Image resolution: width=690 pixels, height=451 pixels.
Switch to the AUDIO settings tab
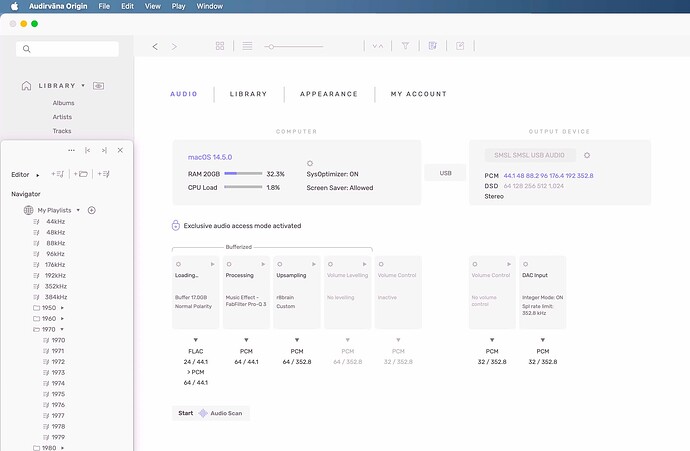coord(184,94)
